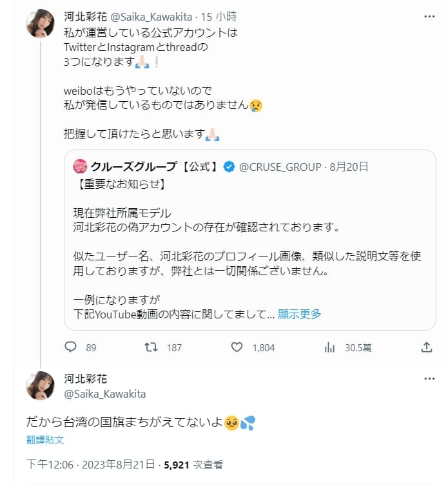Open the three-dot menu on the reply tweet

point(429,379)
